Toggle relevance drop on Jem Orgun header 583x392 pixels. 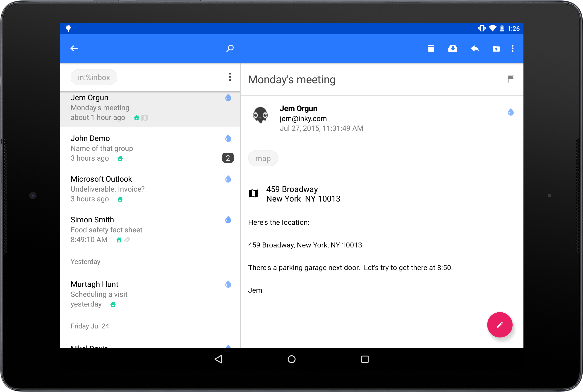[511, 112]
